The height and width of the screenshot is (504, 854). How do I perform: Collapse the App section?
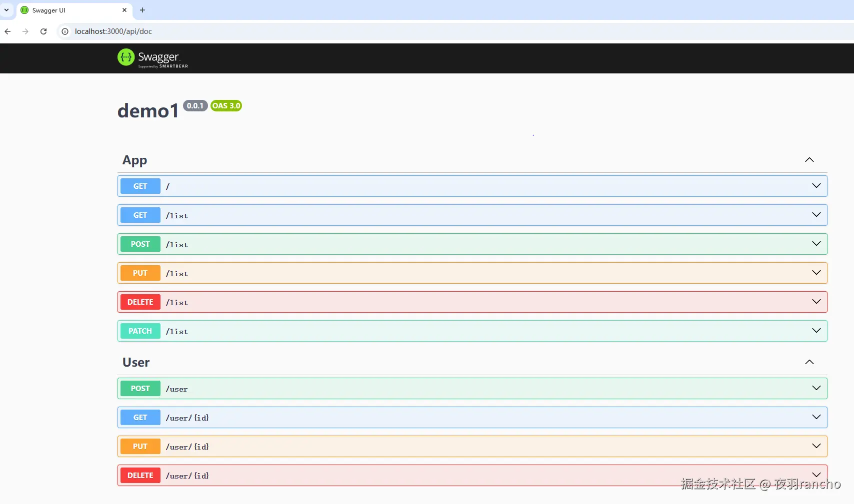(809, 160)
